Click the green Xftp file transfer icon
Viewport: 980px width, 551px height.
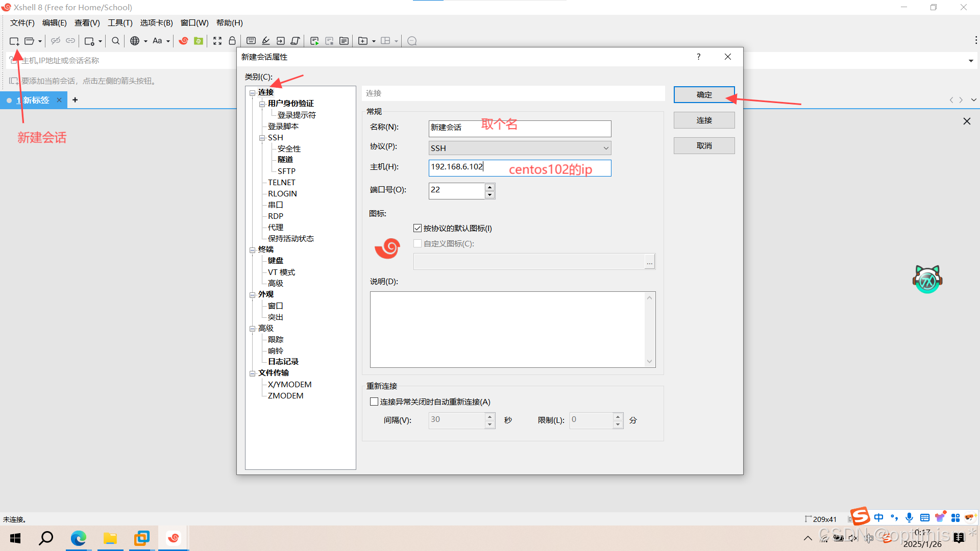point(199,41)
